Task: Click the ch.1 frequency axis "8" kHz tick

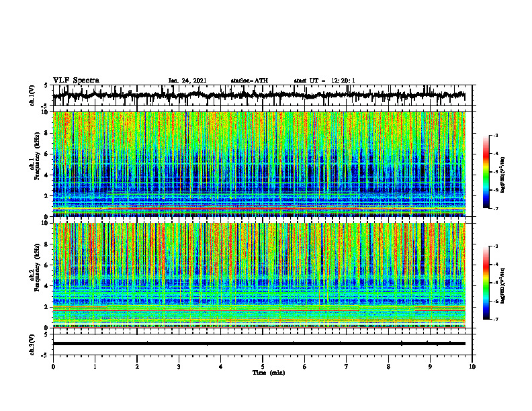Action: [48, 133]
